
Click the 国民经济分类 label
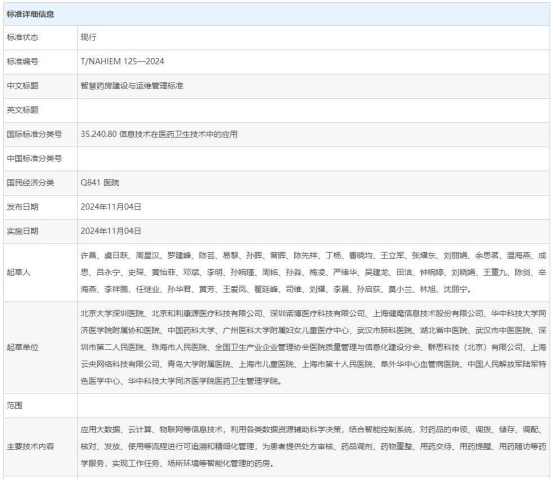pos(30,183)
